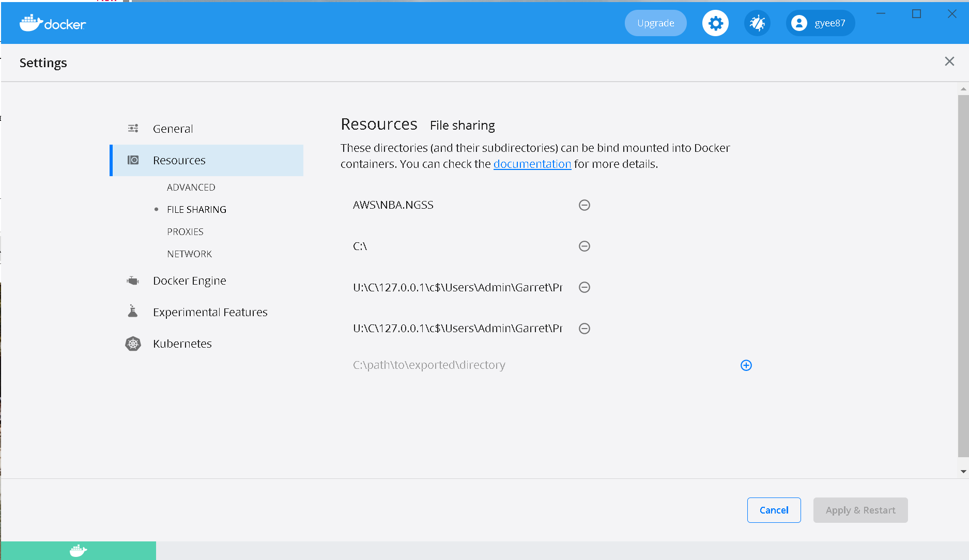This screenshot has width=969, height=560.
Task: Add a shared directory via plus icon
Action: pyautogui.click(x=746, y=365)
